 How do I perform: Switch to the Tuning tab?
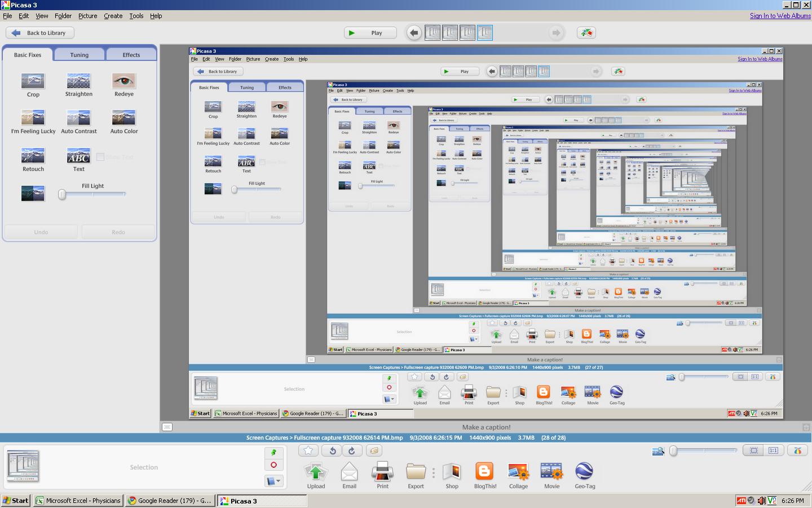click(80, 55)
